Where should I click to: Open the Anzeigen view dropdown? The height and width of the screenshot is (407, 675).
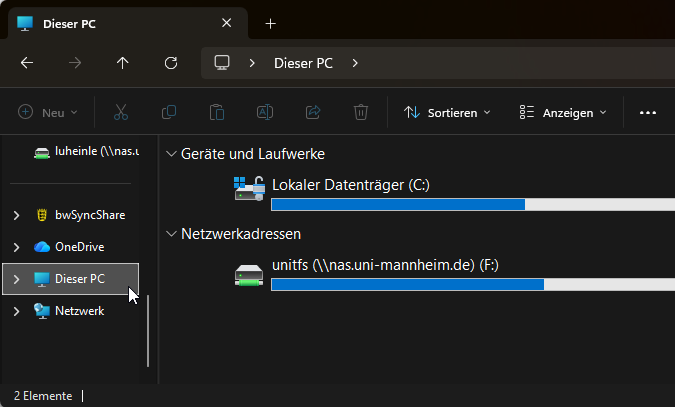coord(563,113)
